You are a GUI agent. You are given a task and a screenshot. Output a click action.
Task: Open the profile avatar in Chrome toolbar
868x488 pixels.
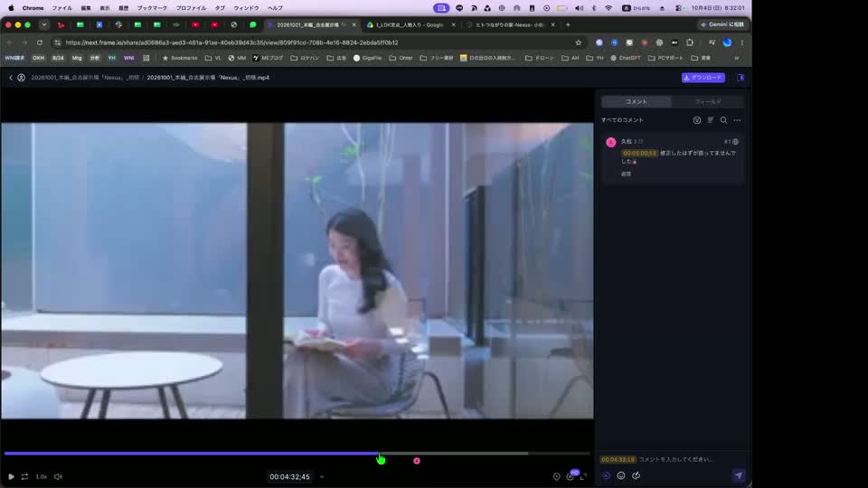pyautogui.click(x=727, y=42)
